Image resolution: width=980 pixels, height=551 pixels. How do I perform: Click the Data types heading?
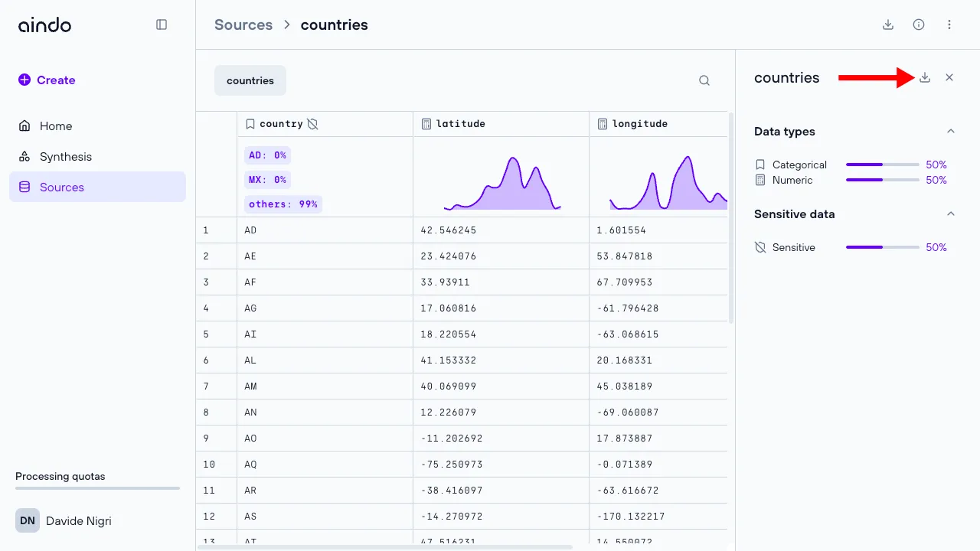(x=785, y=132)
